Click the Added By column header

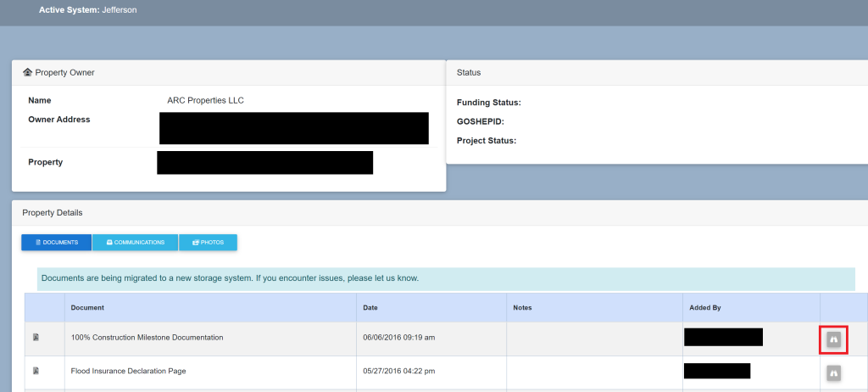705,307
